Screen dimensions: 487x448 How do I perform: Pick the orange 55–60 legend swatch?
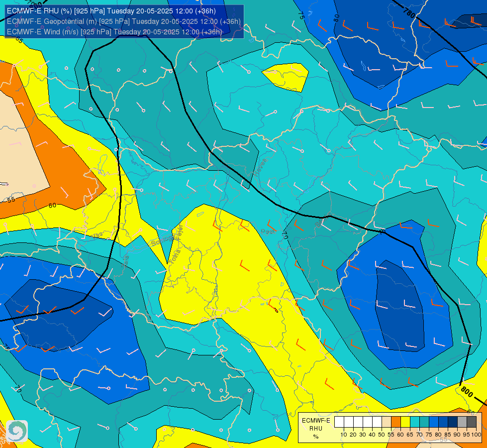point(396,422)
